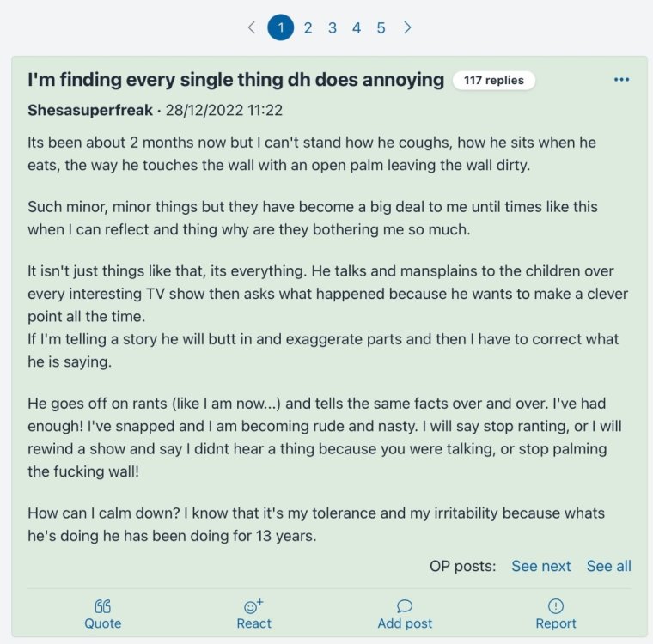Click the Report exclamation icon

[555, 606]
